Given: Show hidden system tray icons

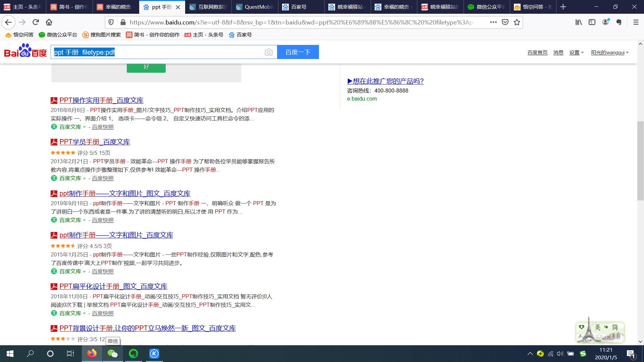Looking at the screenshot, I should [x=530, y=354].
